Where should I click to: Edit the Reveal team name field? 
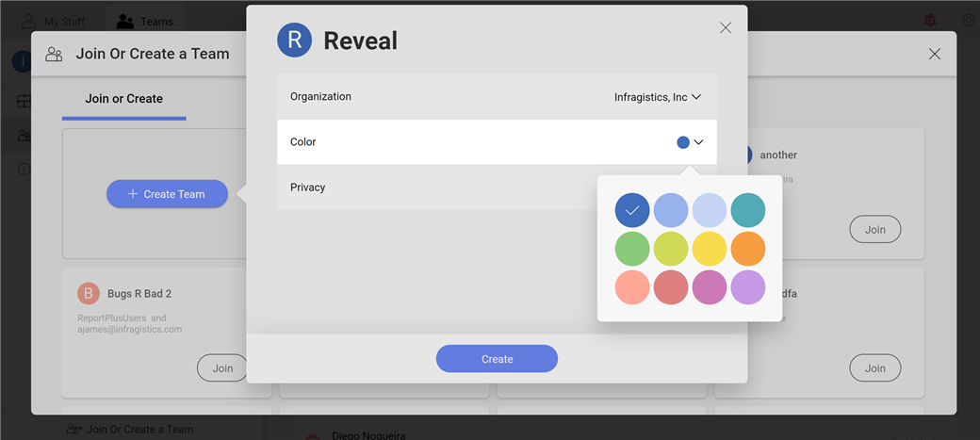pyautogui.click(x=361, y=41)
